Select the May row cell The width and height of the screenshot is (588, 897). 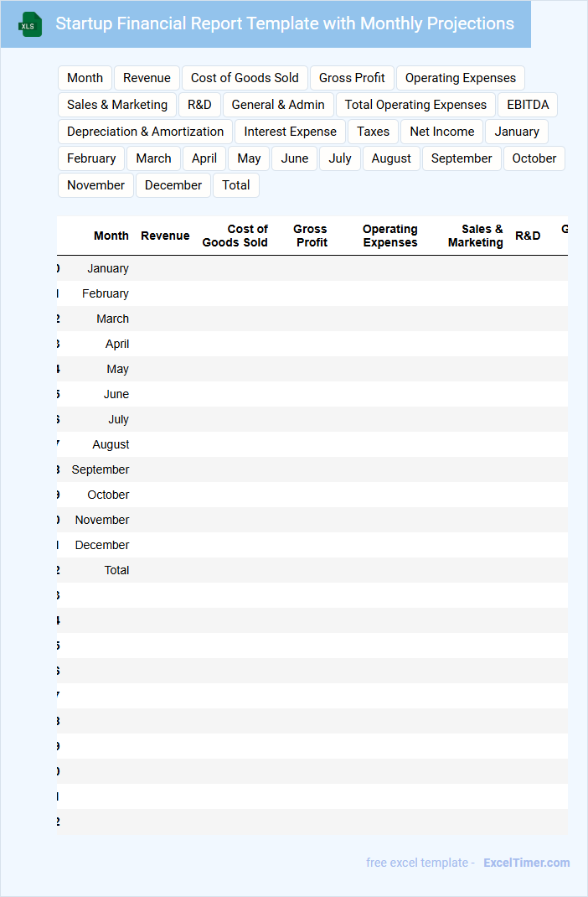[118, 369]
